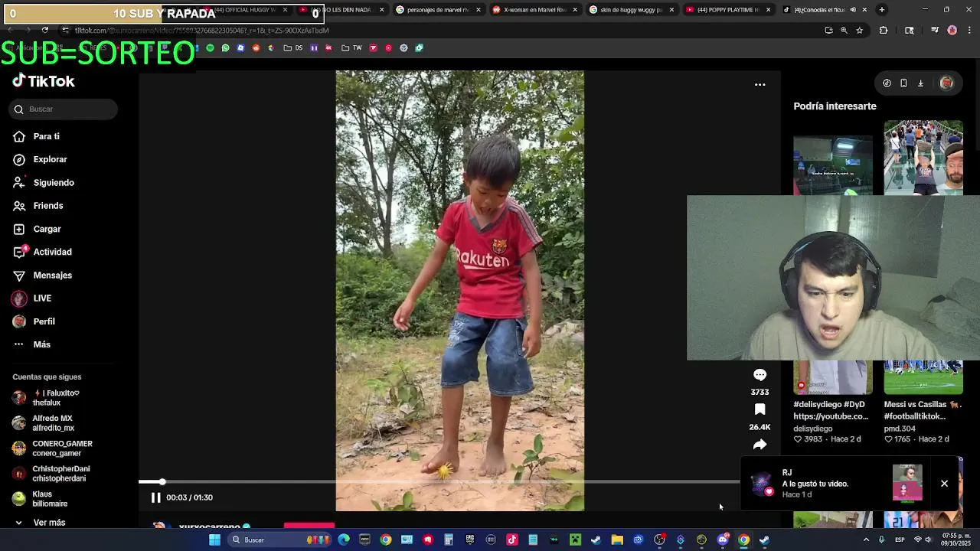Open the Spotify bookmark
This screenshot has height=551, width=980.
(x=210, y=47)
